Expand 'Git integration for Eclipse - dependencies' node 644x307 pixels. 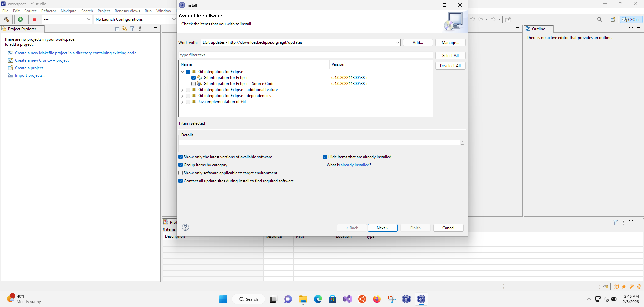click(x=182, y=96)
